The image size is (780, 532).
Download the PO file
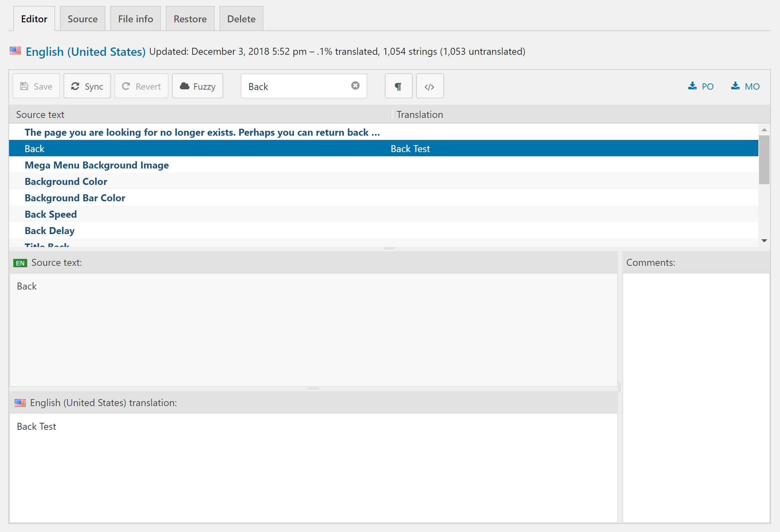[701, 86]
